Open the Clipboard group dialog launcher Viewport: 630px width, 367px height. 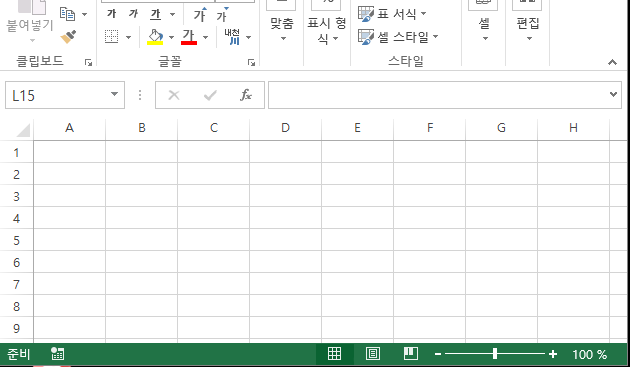[x=88, y=62]
